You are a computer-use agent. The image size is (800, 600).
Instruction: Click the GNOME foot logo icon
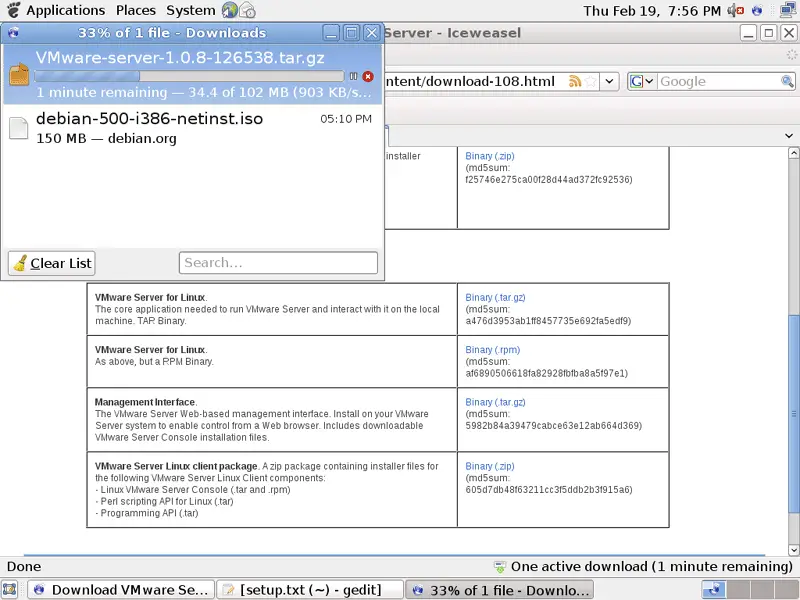[x=14, y=10]
